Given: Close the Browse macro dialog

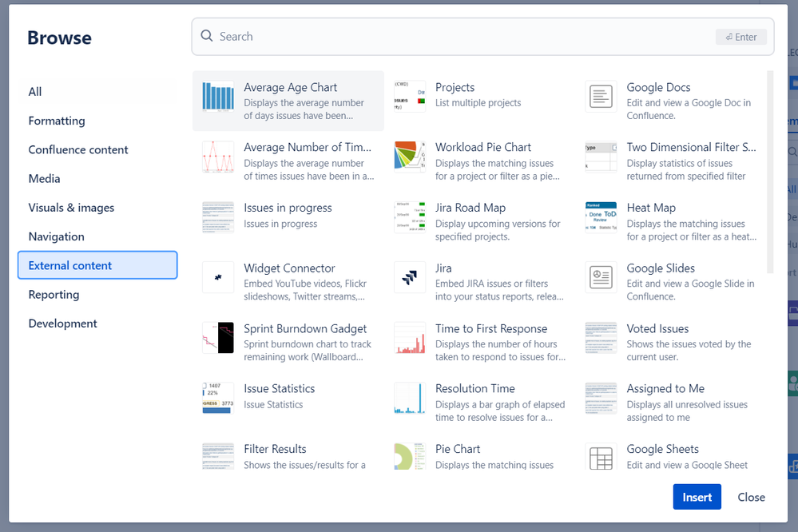Looking at the screenshot, I should pos(751,497).
